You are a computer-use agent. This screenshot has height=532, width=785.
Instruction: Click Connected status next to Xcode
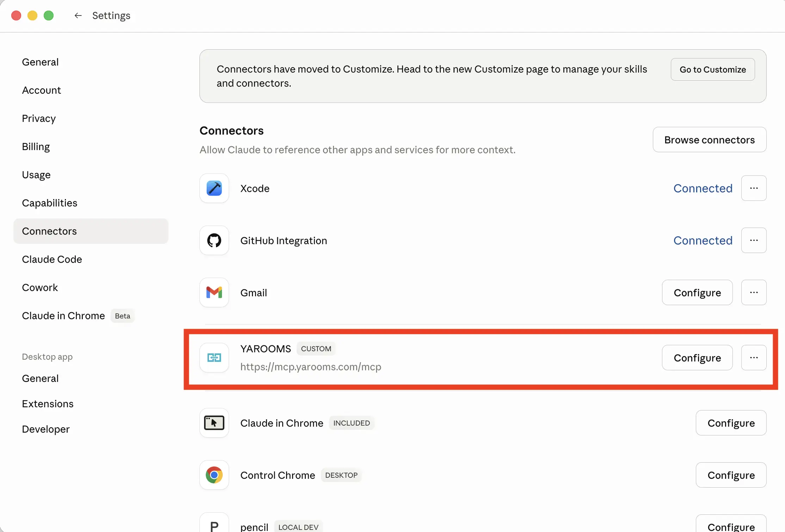click(703, 188)
